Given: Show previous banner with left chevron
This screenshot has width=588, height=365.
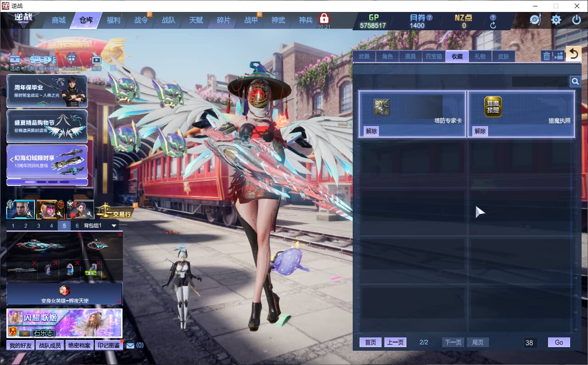Looking at the screenshot, I should click(12, 160).
